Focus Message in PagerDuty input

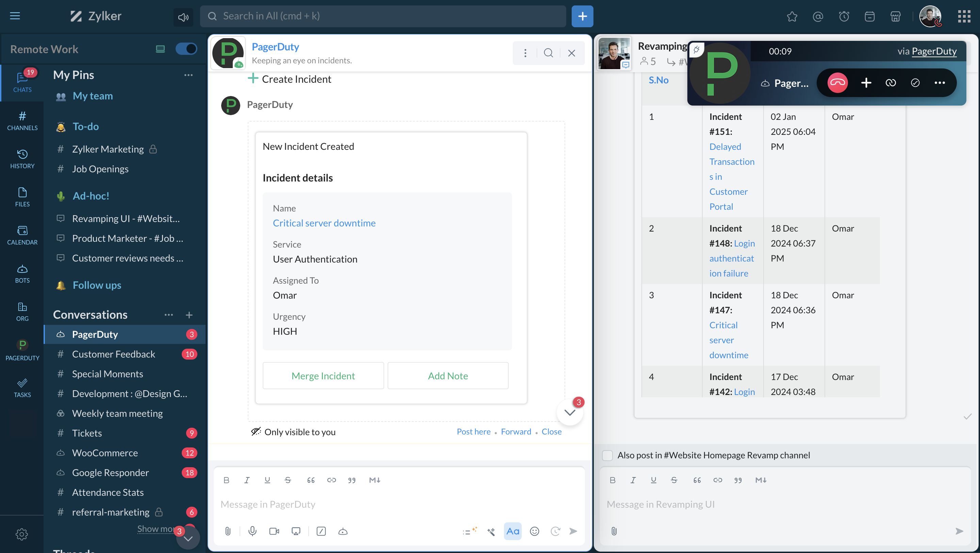click(399, 504)
